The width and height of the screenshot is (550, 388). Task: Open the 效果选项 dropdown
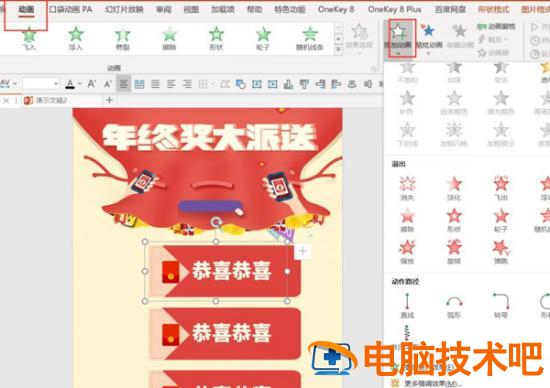359,39
